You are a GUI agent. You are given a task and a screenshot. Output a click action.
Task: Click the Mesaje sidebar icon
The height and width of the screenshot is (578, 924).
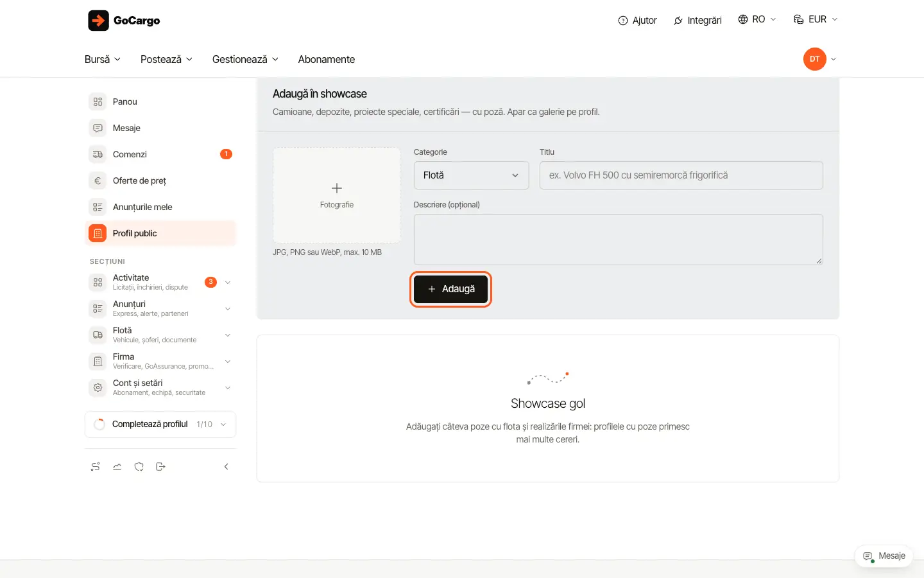point(98,128)
